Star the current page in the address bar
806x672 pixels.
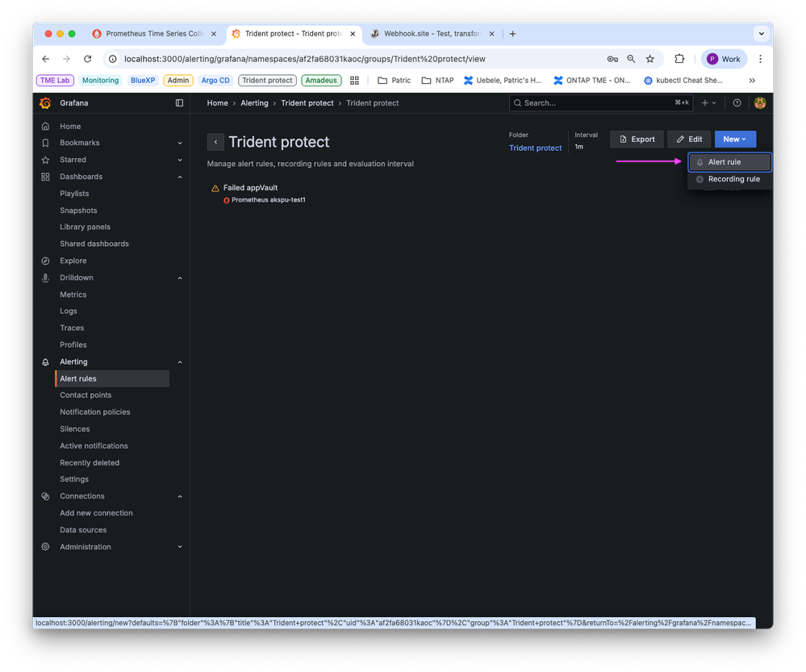tap(650, 58)
